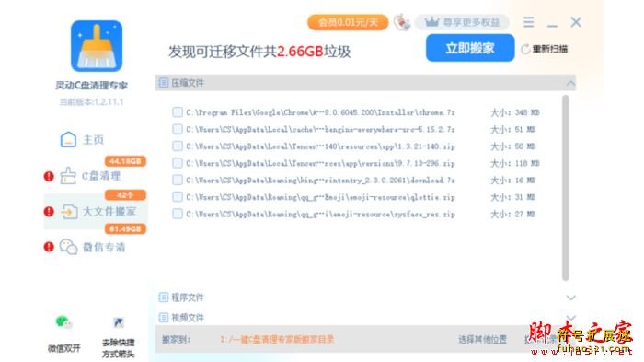644x362 pixels.
Task: Select the chrome.7z file path
Action: [320, 112]
